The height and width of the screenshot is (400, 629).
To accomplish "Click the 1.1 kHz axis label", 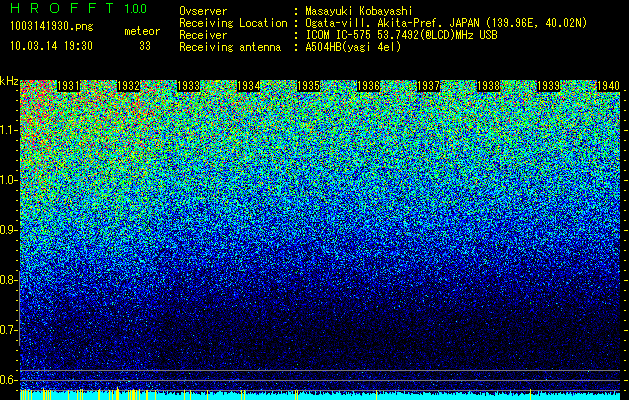I will tap(8, 131).
